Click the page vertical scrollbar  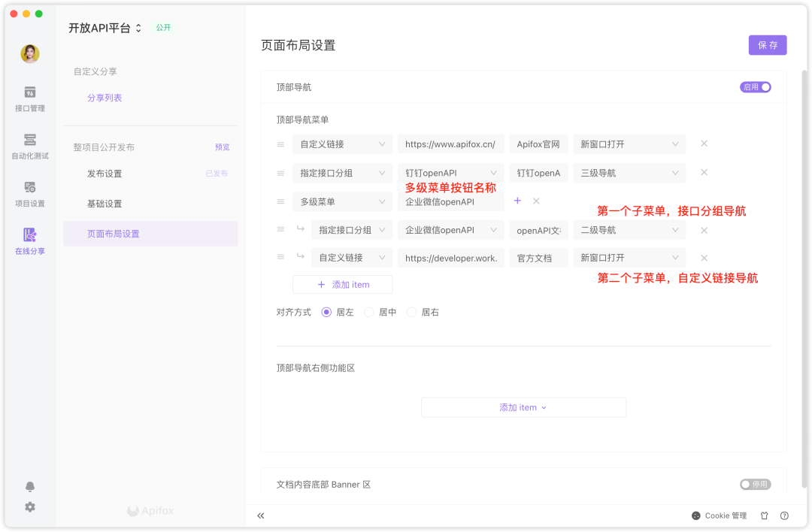[x=804, y=280]
